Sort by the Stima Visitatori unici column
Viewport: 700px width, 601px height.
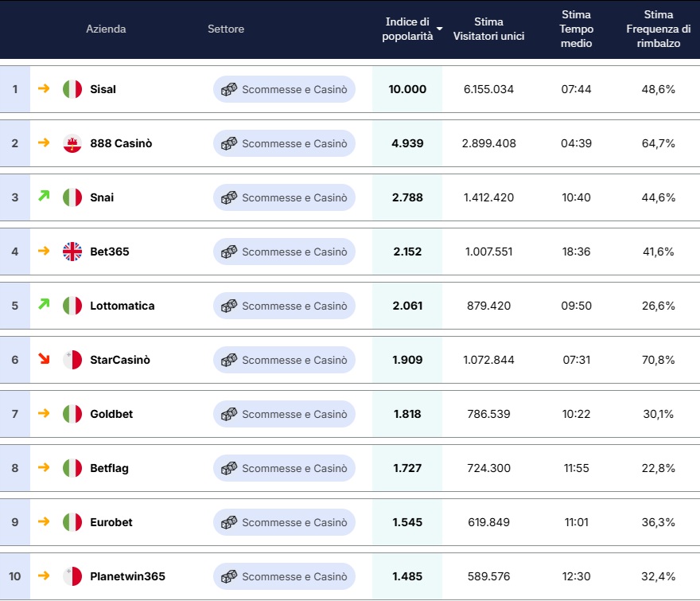[x=488, y=29]
